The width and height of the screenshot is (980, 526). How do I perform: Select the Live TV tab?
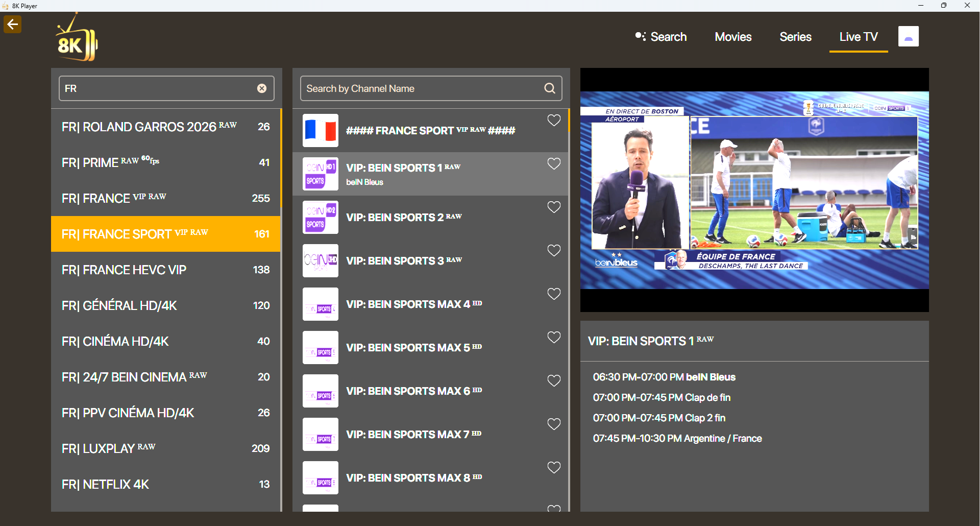[859, 37]
